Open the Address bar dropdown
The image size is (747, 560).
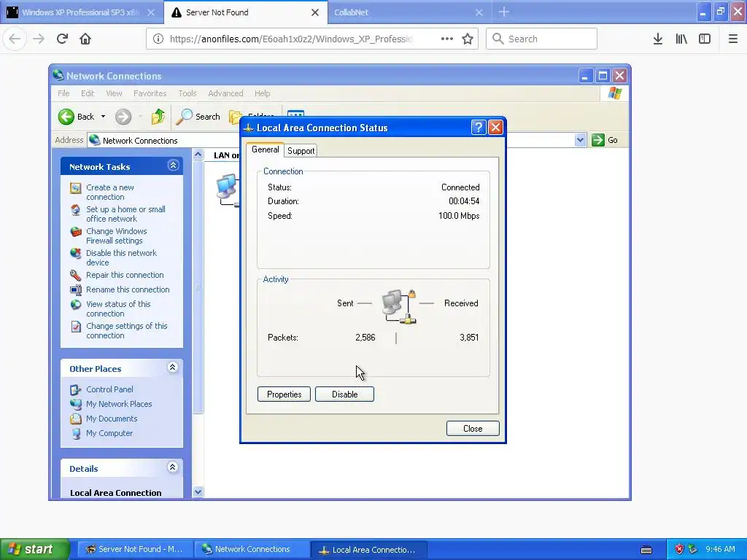tap(580, 140)
